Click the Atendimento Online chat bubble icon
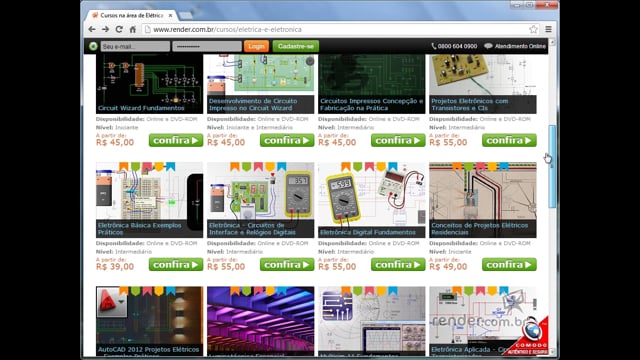Viewport: 640px width, 360px height. 488,46
